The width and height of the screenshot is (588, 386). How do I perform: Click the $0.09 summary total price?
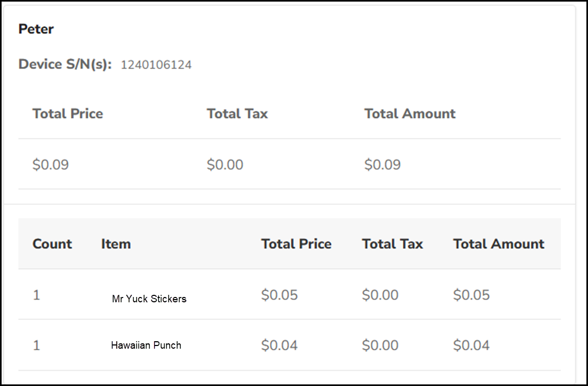[x=51, y=165]
